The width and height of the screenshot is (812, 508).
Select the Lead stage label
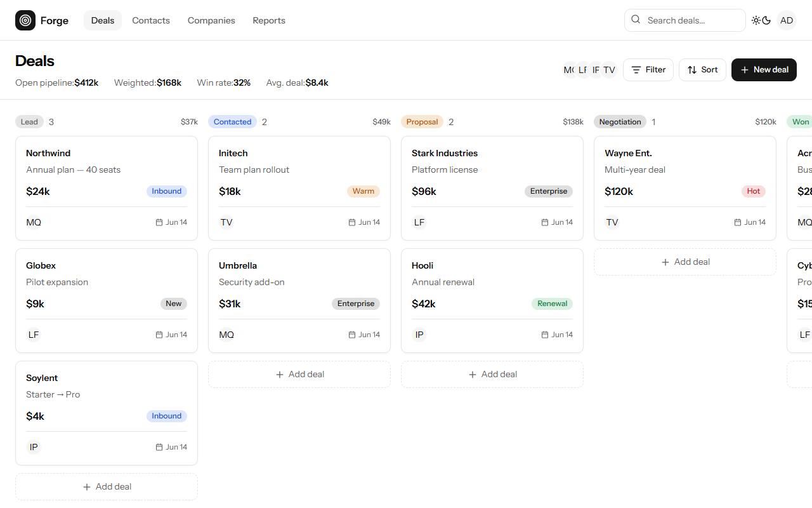[29, 122]
